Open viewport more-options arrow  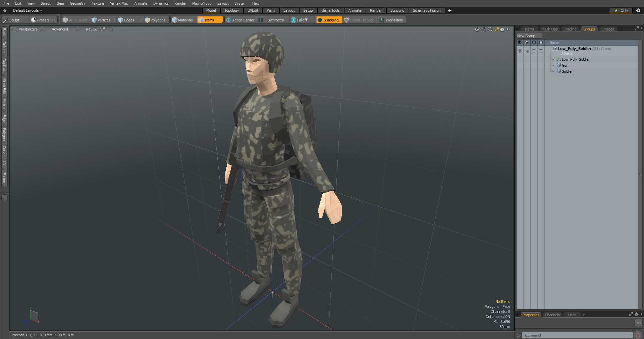tap(507, 29)
